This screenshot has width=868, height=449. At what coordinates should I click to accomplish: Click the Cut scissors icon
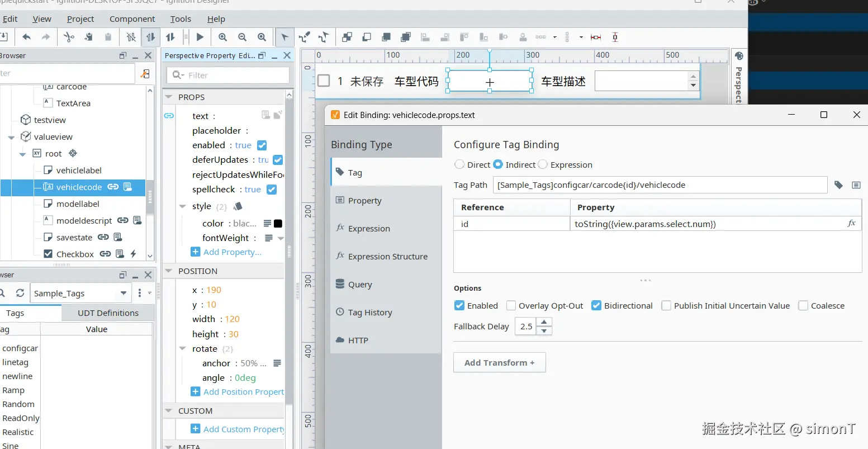pos(68,37)
